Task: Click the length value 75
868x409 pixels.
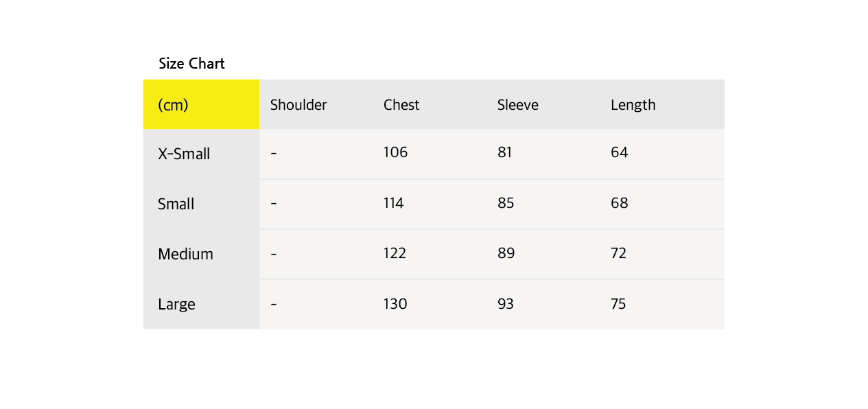Action: click(618, 304)
